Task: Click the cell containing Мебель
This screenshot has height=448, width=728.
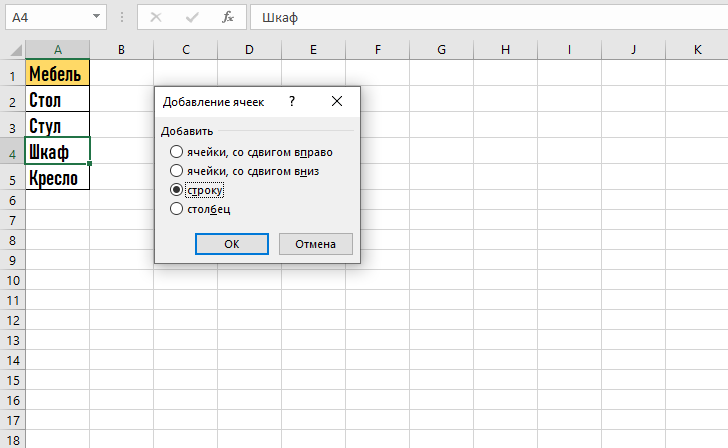Action: tap(58, 73)
